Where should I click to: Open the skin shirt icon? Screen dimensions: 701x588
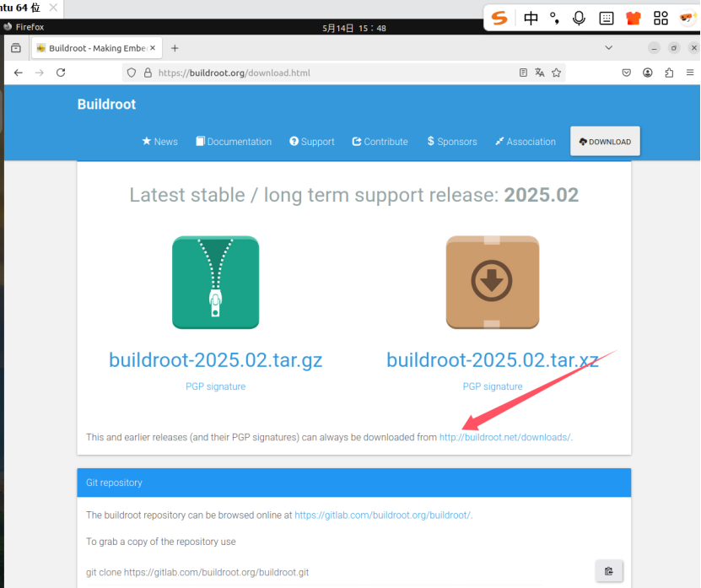633,19
